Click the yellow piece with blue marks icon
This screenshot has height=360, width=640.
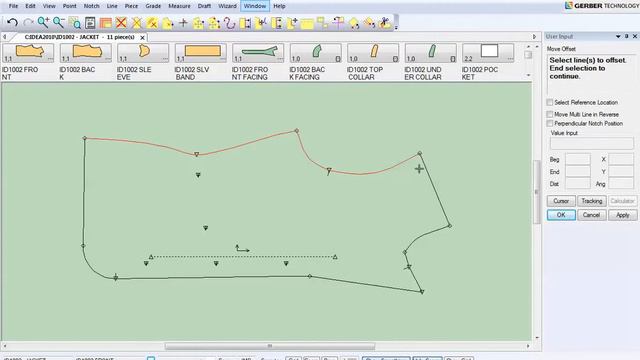260,23
